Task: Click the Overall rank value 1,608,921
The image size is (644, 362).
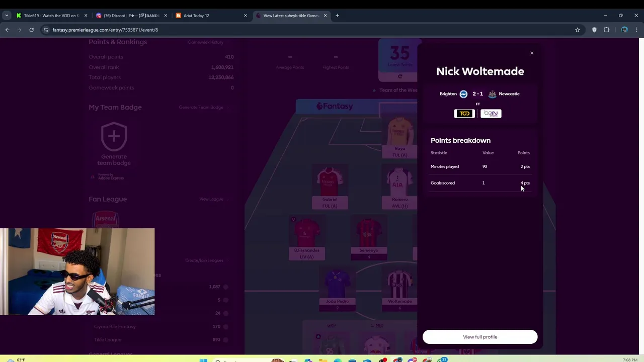Action: (222, 67)
